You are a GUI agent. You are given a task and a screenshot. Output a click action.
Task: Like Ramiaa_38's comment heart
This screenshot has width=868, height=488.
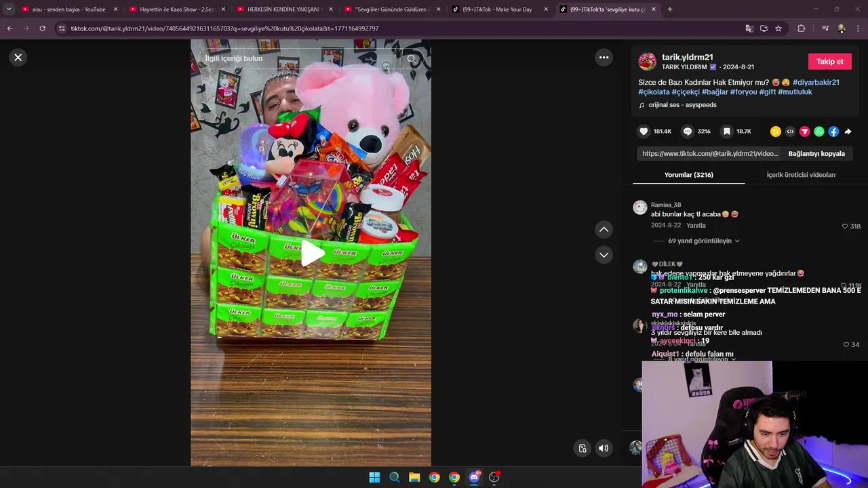pos(845,226)
